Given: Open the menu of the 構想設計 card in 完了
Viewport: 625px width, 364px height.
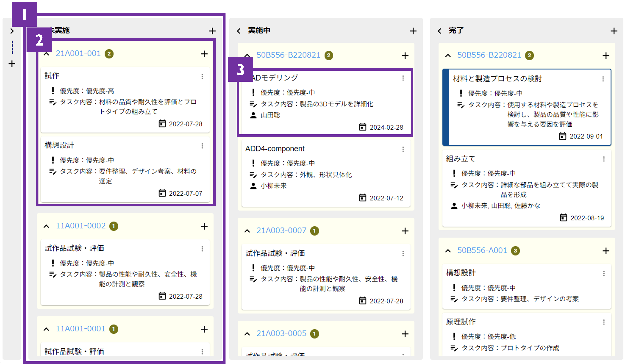Looking at the screenshot, I should coord(604,273).
